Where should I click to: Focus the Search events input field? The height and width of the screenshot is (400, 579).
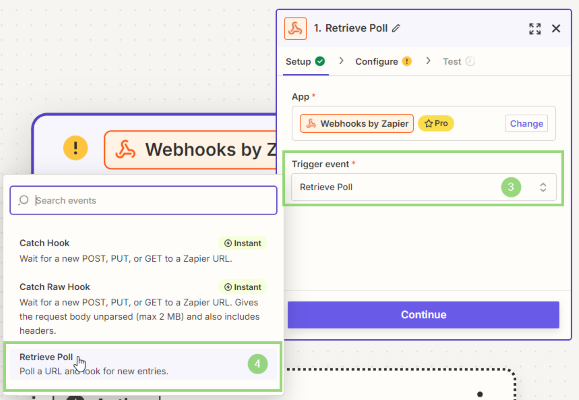pos(143,200)
